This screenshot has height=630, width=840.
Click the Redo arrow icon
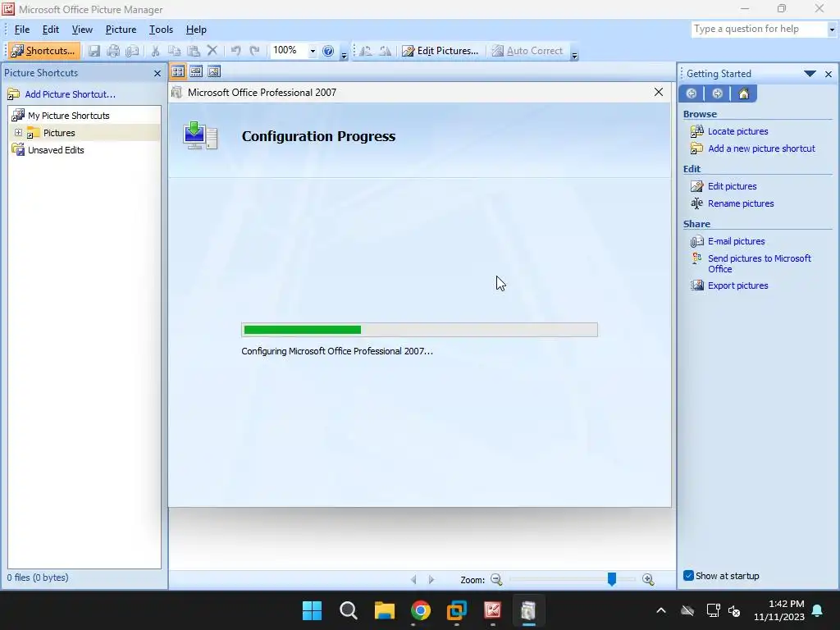point(255,51)
